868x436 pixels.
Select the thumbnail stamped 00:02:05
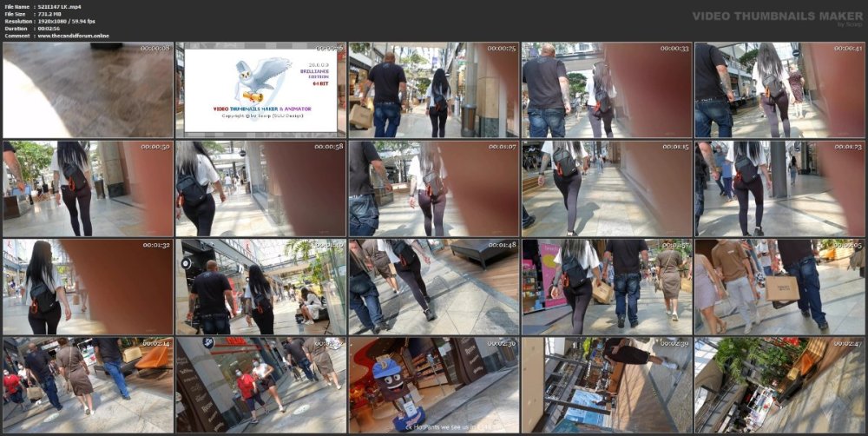(x=780, y=287)
